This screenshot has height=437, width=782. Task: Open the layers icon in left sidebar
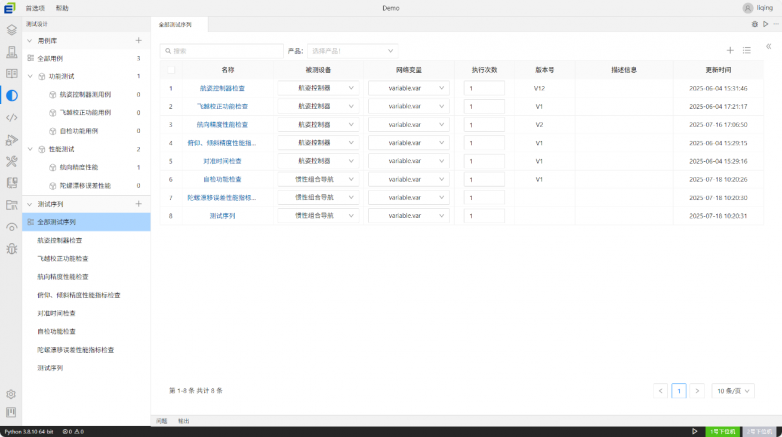pyautogui.click(x=11, y=30)
